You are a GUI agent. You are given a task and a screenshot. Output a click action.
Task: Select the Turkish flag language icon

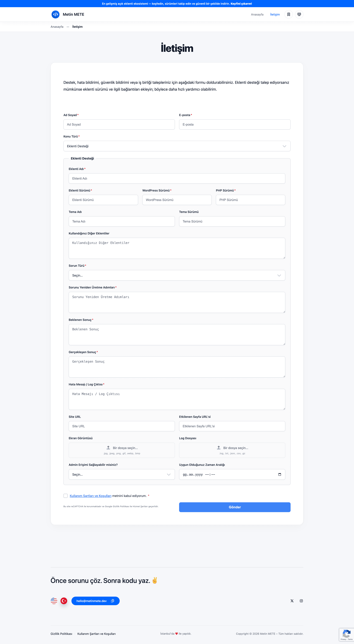coord(64,601)
